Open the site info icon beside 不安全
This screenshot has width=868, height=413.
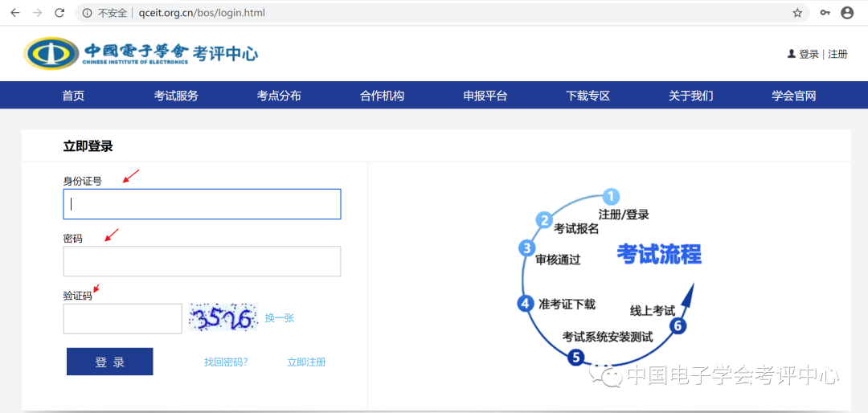click(x=87, y=13)
